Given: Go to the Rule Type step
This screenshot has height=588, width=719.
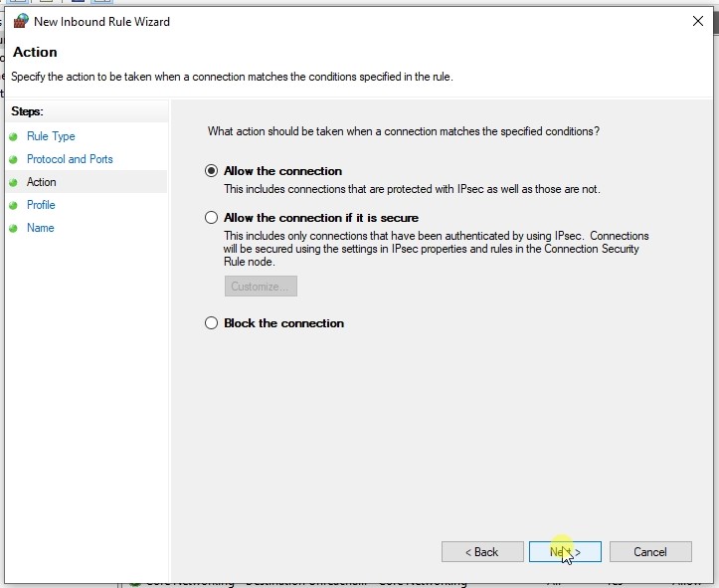Looking at the screenshot, I should click(x=51, y=137).
